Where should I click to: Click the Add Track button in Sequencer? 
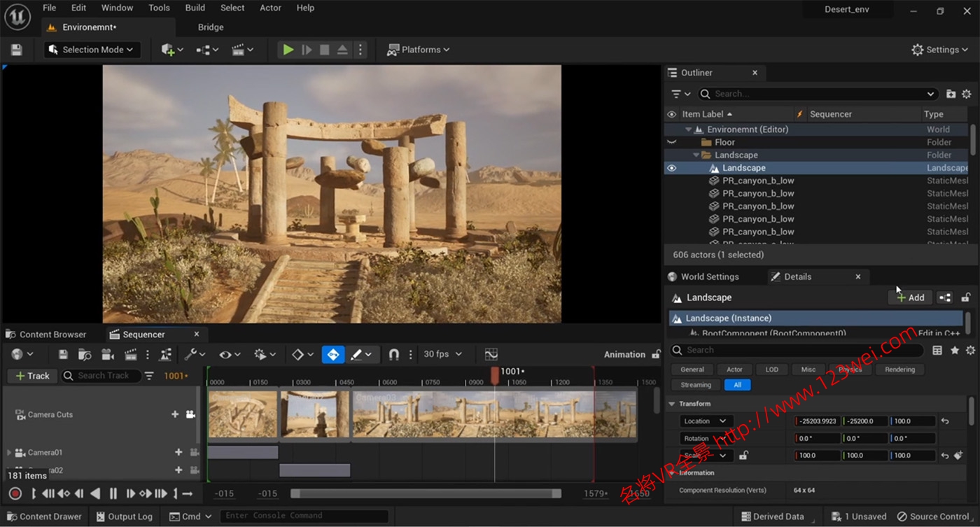point(31,376)
